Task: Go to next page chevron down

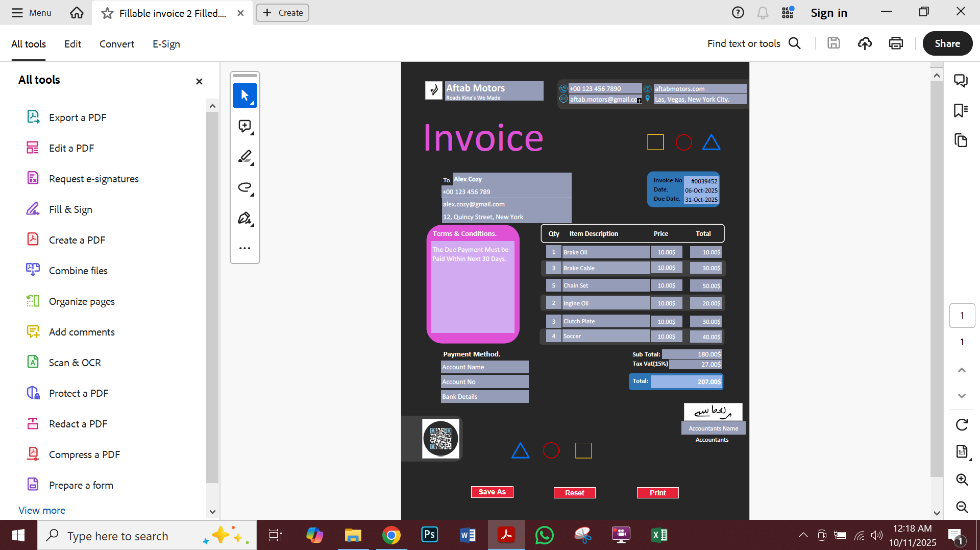Action: 962,396
